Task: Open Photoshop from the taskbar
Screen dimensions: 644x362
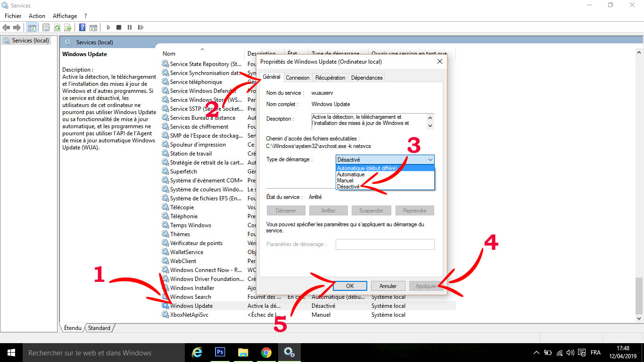Action: coord(220,353)
